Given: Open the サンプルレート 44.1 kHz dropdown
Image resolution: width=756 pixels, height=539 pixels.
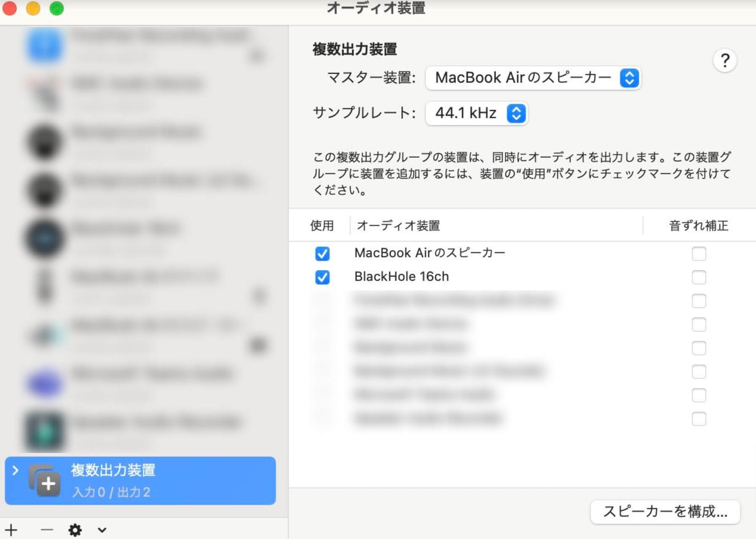Looking at the screenshot, I should [477, 113].
